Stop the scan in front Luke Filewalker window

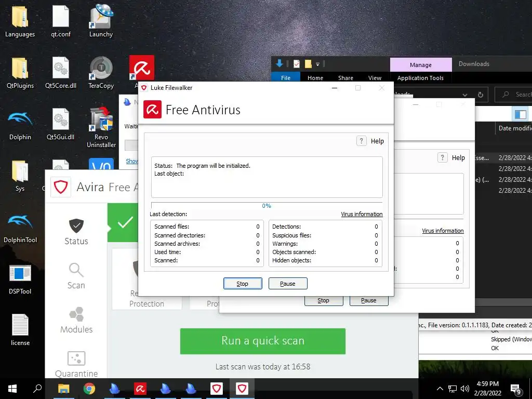243,284
